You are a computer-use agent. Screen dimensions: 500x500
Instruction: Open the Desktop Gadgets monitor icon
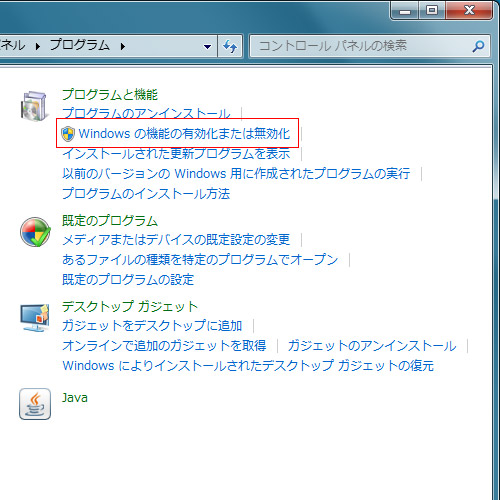[35, 318]
